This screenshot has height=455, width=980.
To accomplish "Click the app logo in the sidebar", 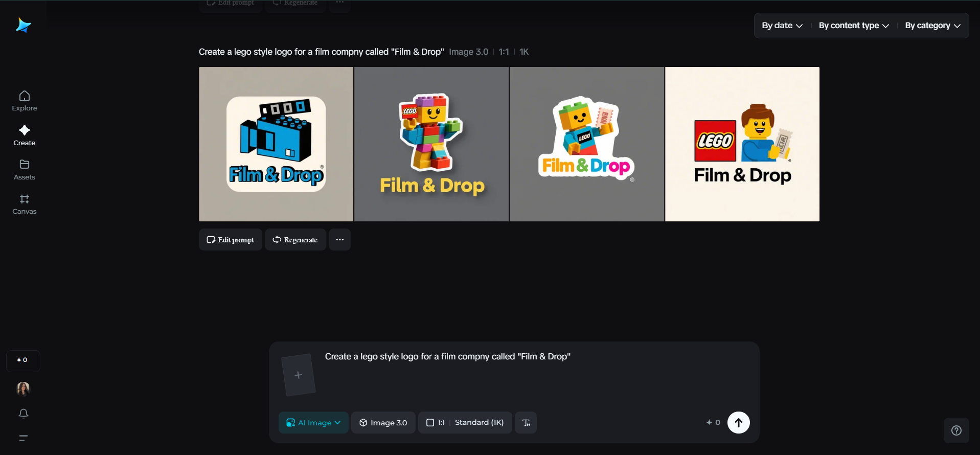I will coord(24,25).
